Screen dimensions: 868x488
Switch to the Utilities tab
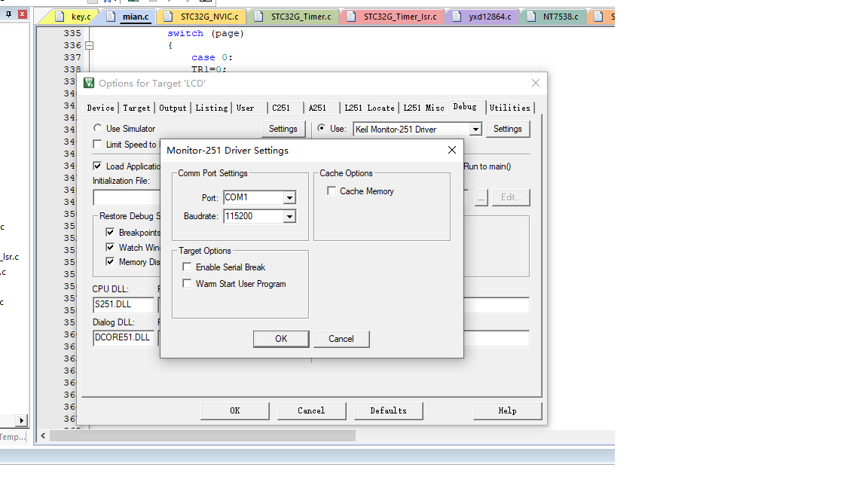510,108
